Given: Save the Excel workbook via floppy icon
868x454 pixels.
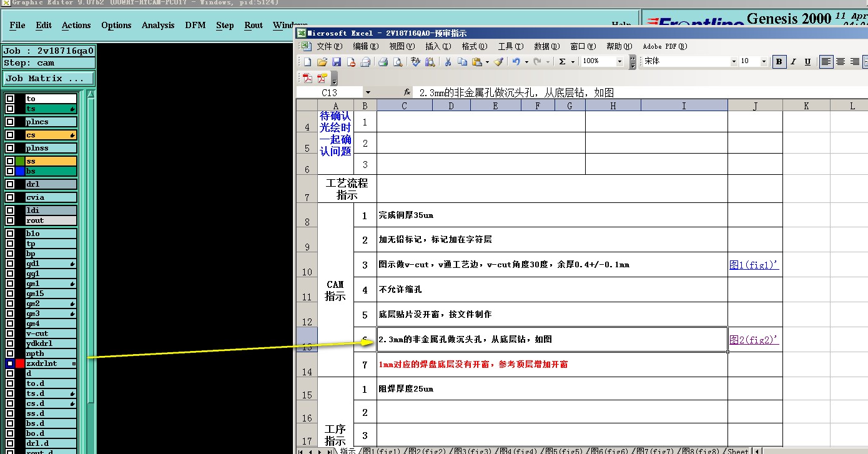Looking at the screenshot, I should (337, 62).
